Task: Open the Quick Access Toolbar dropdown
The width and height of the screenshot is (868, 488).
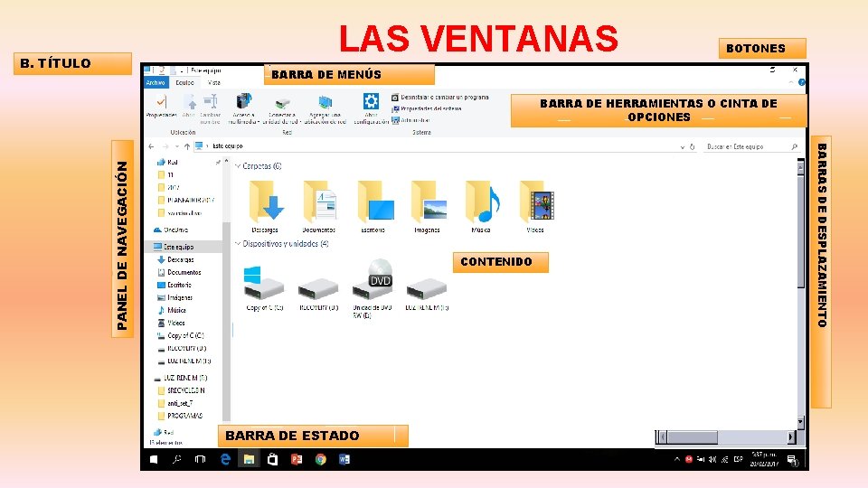Action: (x=182, y=70)
